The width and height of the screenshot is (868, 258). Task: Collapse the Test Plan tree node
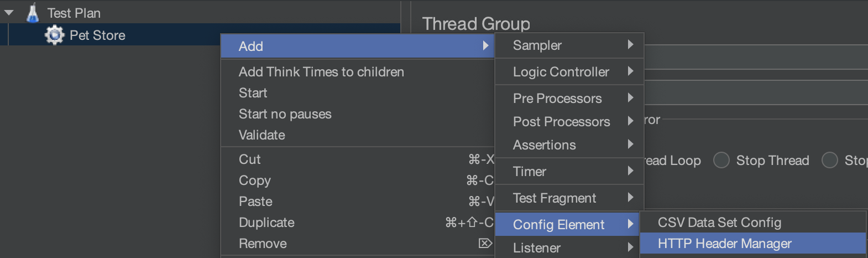click(9, 12)
